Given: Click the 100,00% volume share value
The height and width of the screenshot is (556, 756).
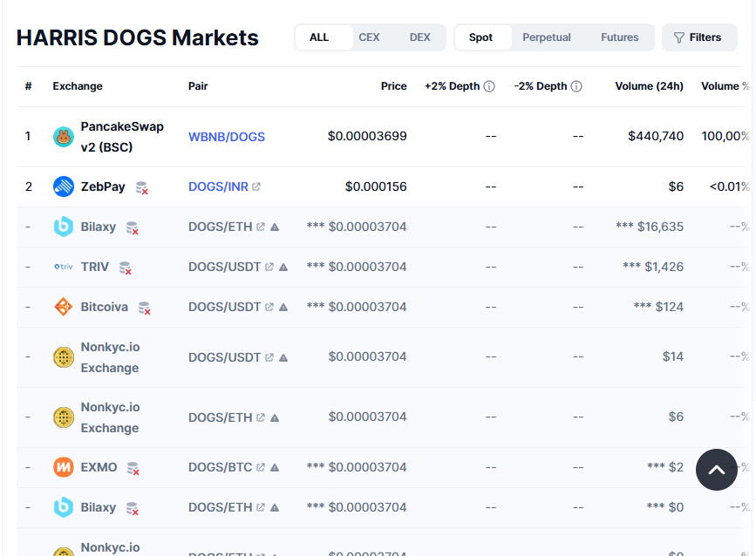Looking at the screenshot, I should (x=725, y=136).
